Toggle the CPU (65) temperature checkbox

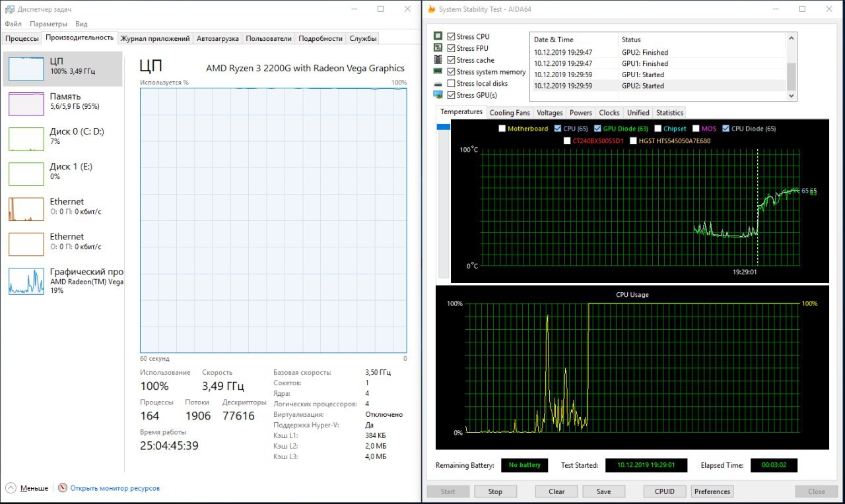tap(558, 129)
